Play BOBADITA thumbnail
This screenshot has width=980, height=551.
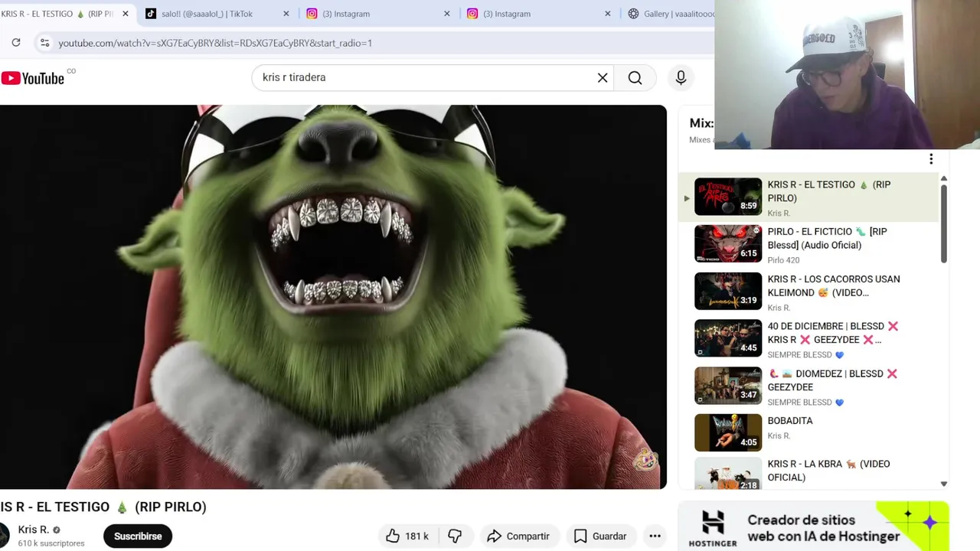click(728, 432)
